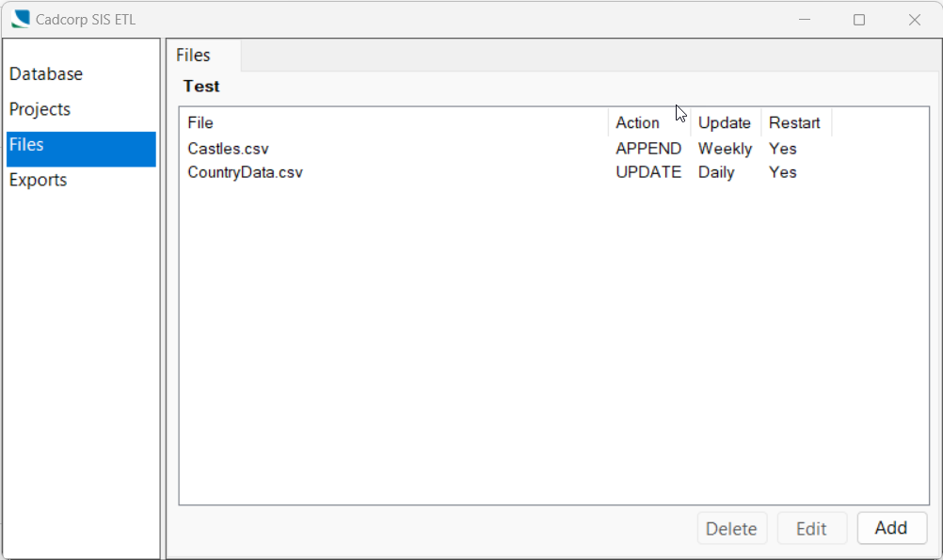
Task: Select the CountryData.csv file row
Action: (246, 172)
